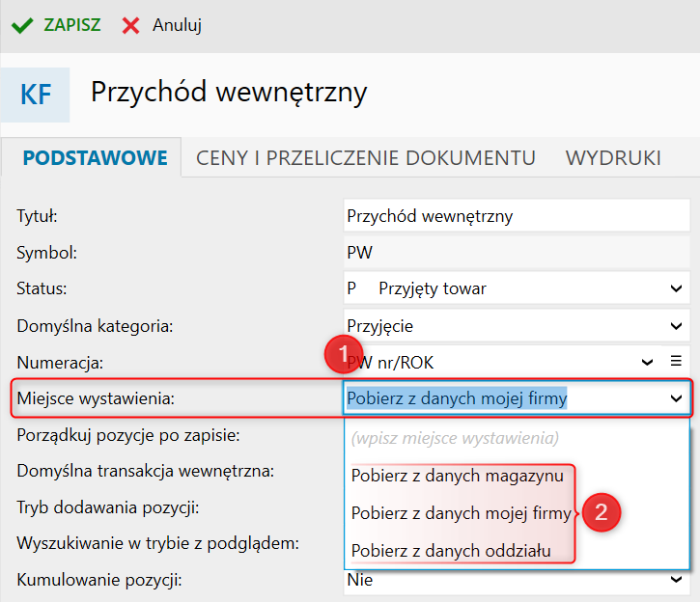Save changes with the ZAPISZ button
This screenshot has height=602, width=700.
56,25
